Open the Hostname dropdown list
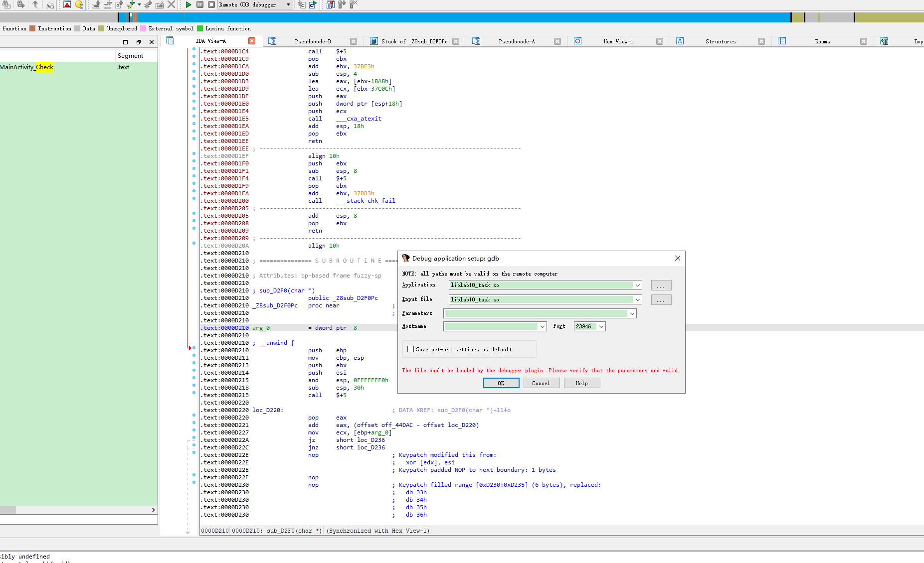This screenshot has height=563, width=924. (542, 327)
